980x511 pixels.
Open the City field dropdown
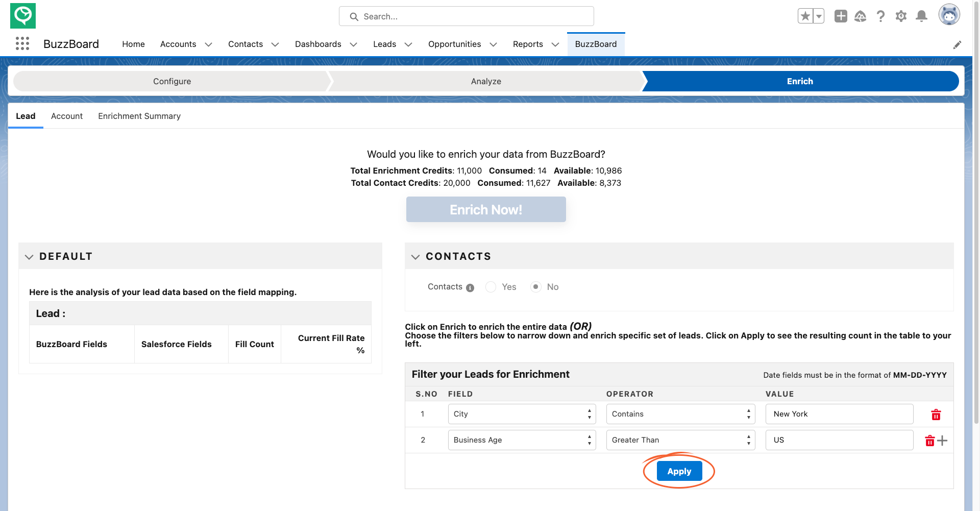(522, 414)
